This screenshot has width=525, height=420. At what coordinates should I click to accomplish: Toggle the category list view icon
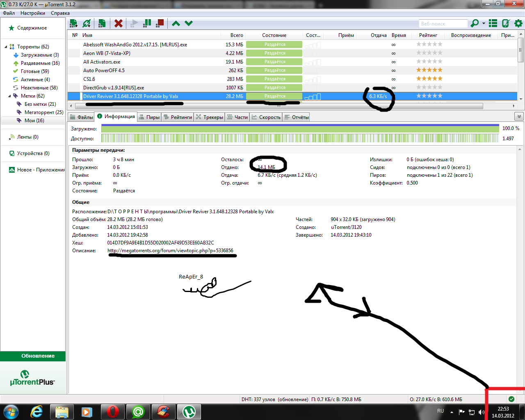[x=493, y=23]
